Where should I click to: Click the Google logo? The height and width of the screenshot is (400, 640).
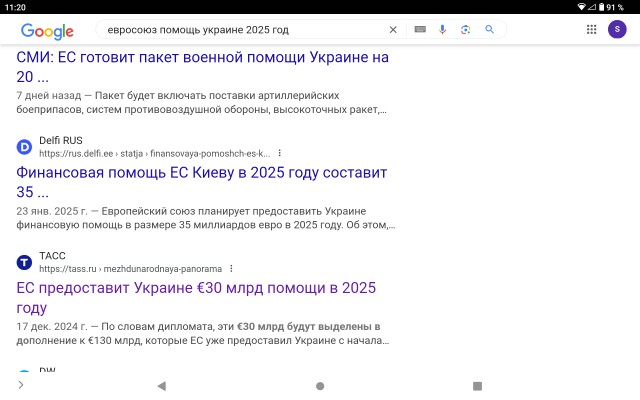(47, 31)
